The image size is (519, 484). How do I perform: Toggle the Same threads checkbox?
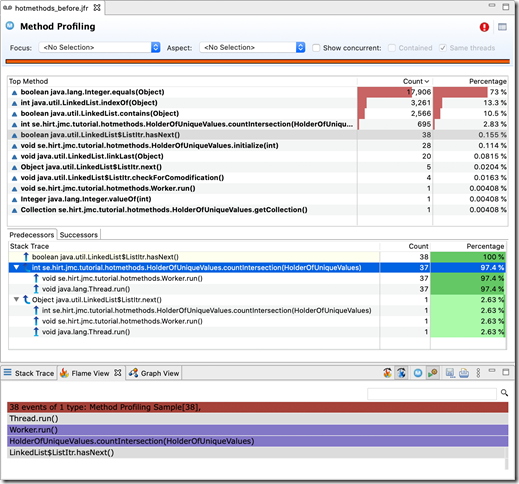click(443, 48)
